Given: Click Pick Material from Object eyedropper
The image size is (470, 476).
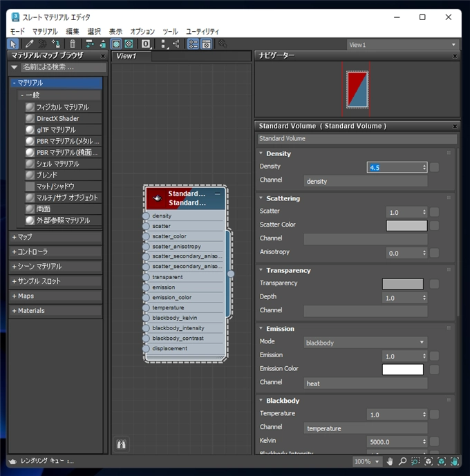Looking at the screenshot, I should click(x=29, y=44).
